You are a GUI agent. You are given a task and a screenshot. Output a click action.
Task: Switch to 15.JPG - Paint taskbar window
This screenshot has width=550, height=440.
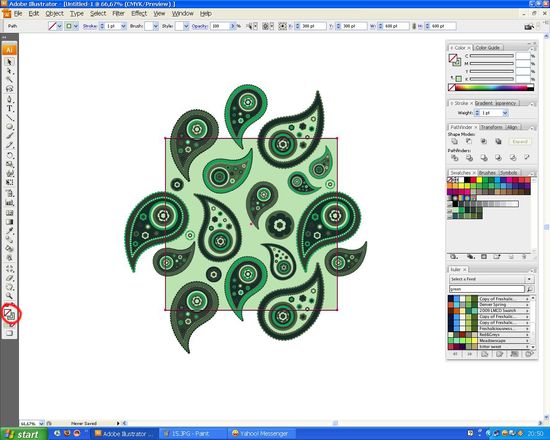tap(192, 434)
